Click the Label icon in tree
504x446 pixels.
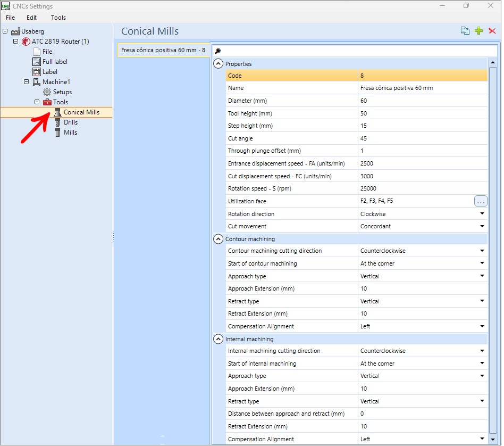pyautogui.click(x=37, y=72)
